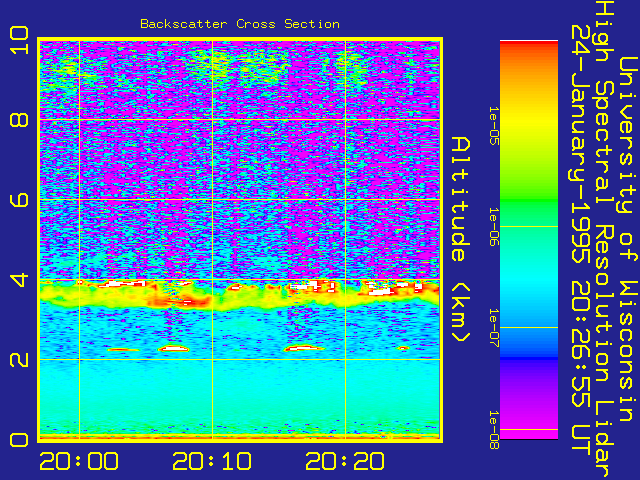Click the 20:10 time axis label

212,461
